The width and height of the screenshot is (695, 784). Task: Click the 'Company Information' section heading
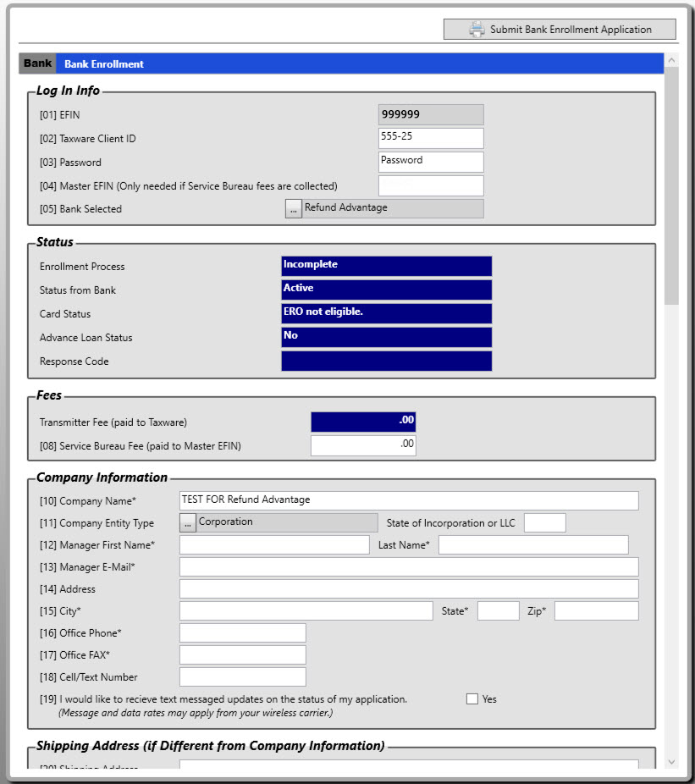102,478
